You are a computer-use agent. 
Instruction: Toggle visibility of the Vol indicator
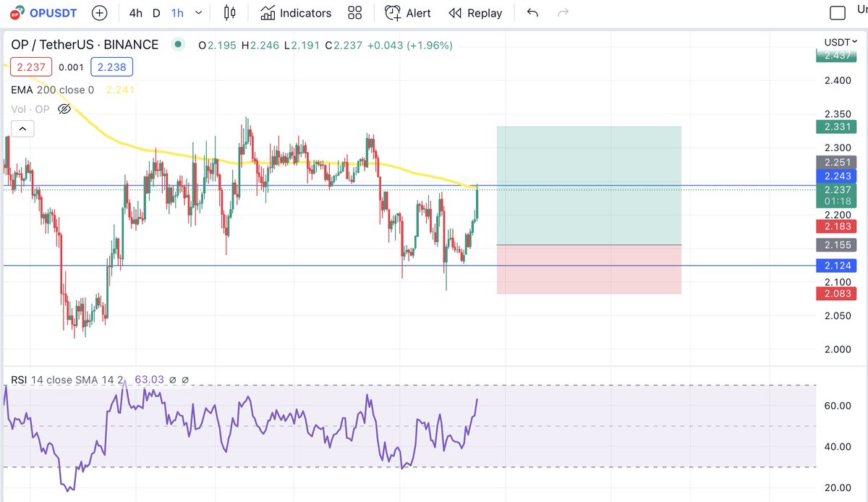point(64,109)
